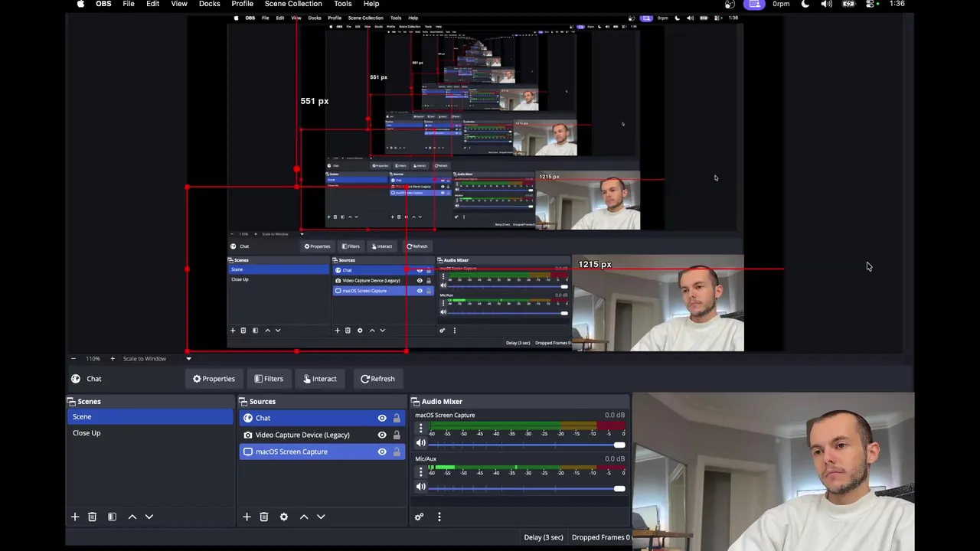Click the Apple logo in the menu bar
This screenshot has width=980, height=551.
point(80,4)
